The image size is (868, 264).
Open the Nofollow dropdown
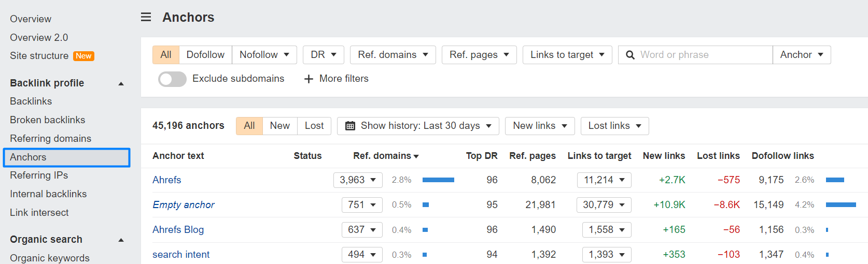tap(264, 55)
